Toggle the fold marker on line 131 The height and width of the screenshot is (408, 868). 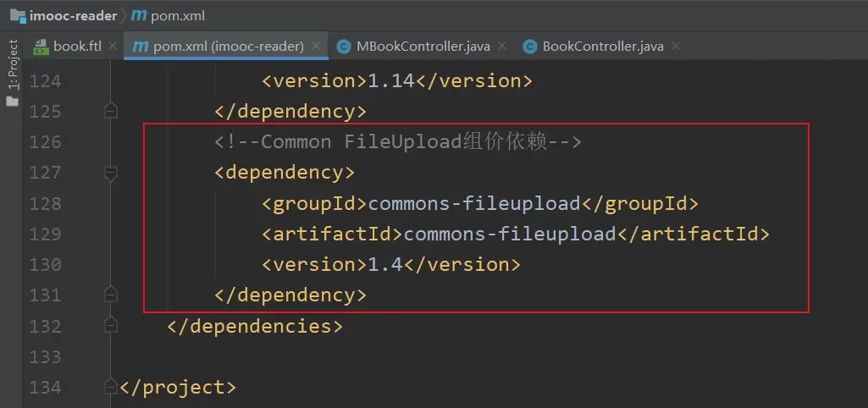coord(110,295)
